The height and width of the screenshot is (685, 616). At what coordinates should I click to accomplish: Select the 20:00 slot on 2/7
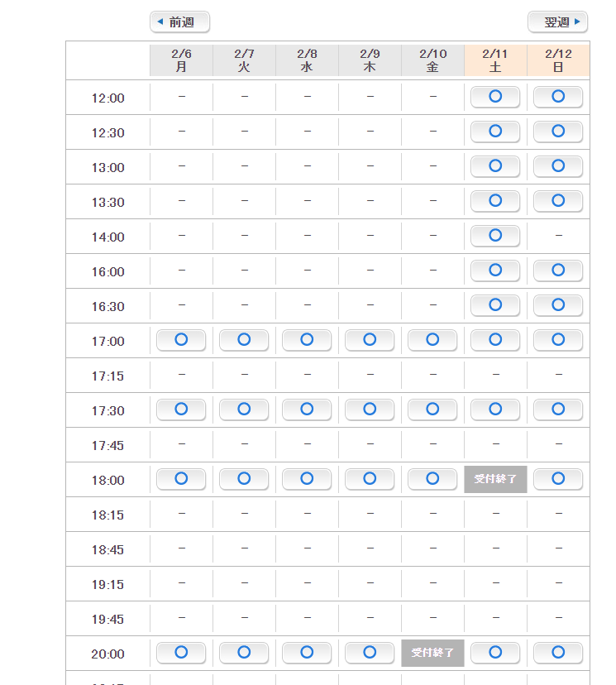point(244,653)
